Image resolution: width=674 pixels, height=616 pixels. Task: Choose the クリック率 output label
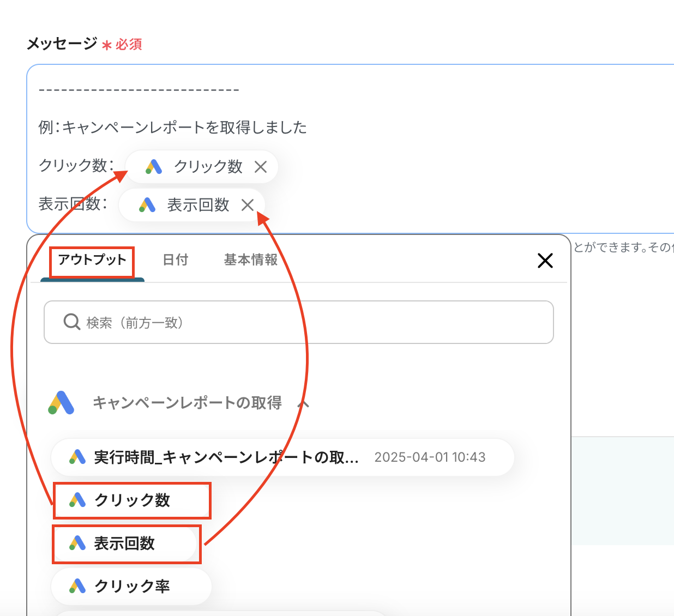pyautogui.click(x=132, y=586)
